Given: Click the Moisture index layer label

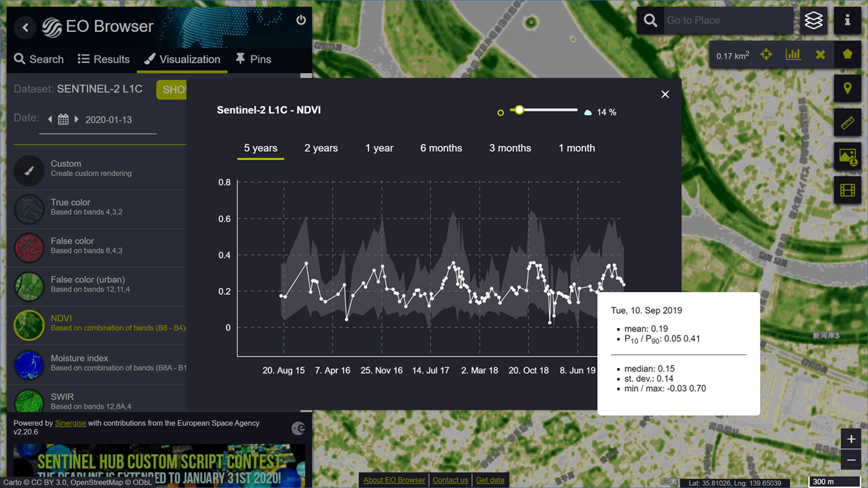Looking at the screenshot, I should pyautogui.click(x=79, y=358).
